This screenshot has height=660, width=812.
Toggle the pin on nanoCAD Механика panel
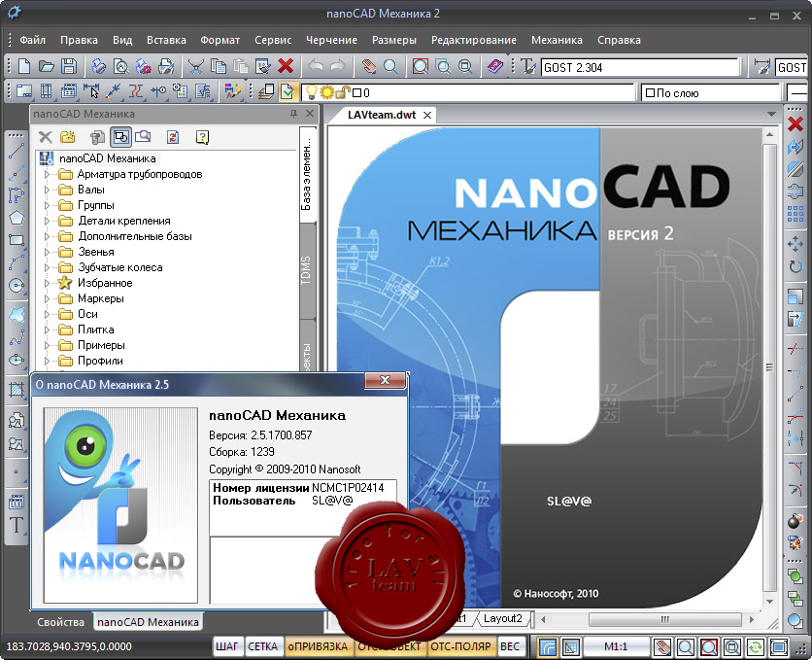coord(293,114)
